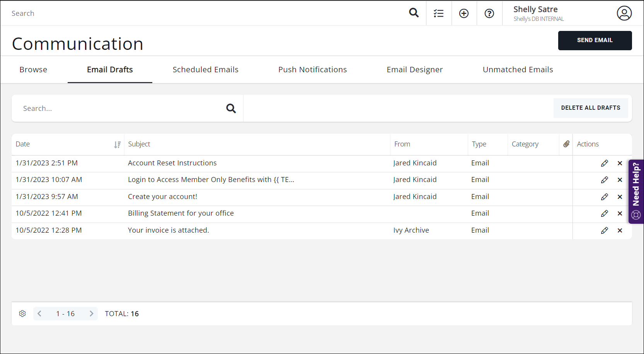Click the drafts search input field
Viewport: 644px width, 354px height.
pyautogui.click(x=120, y=109)
